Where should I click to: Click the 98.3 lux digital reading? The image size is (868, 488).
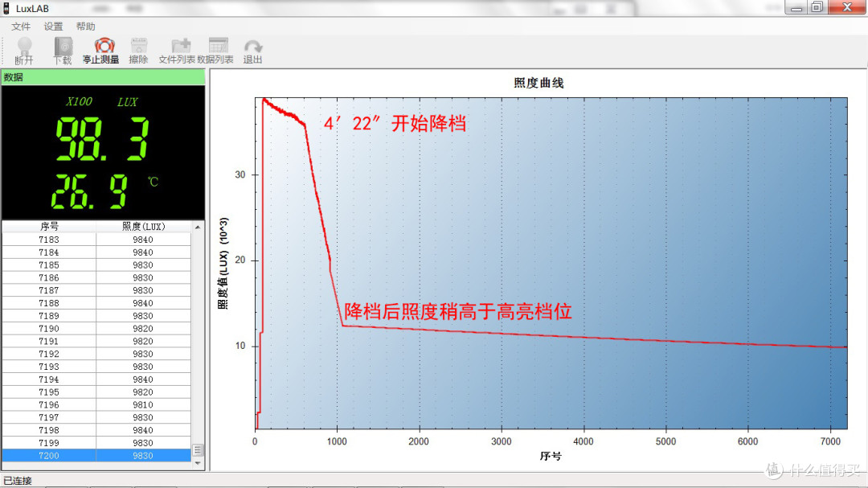pos(103,138)
